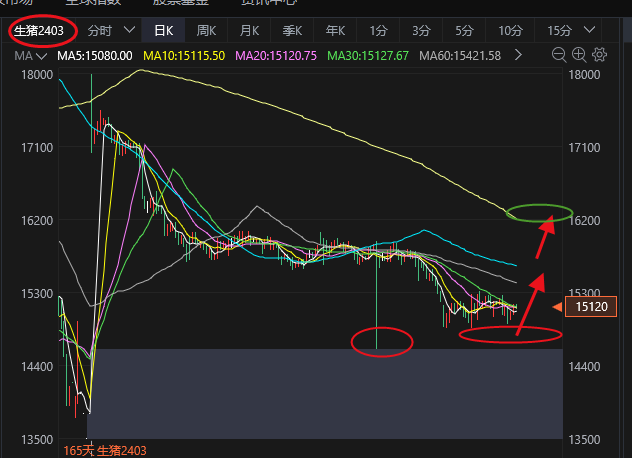
Task: Select the 月K monthly chart tab
Action: point(251,32)
